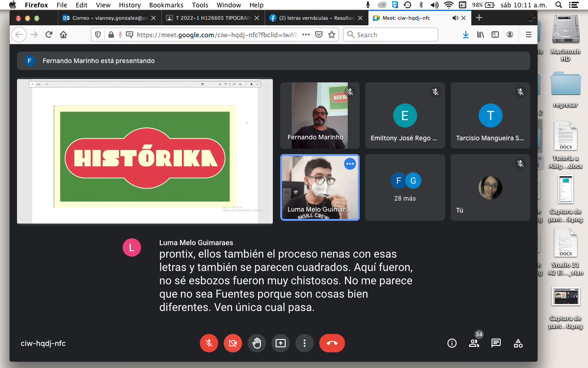The height and width of the screenshot is (368, 588).
Task: Open Spotlight search in menu bar
Action: point(558,5)
